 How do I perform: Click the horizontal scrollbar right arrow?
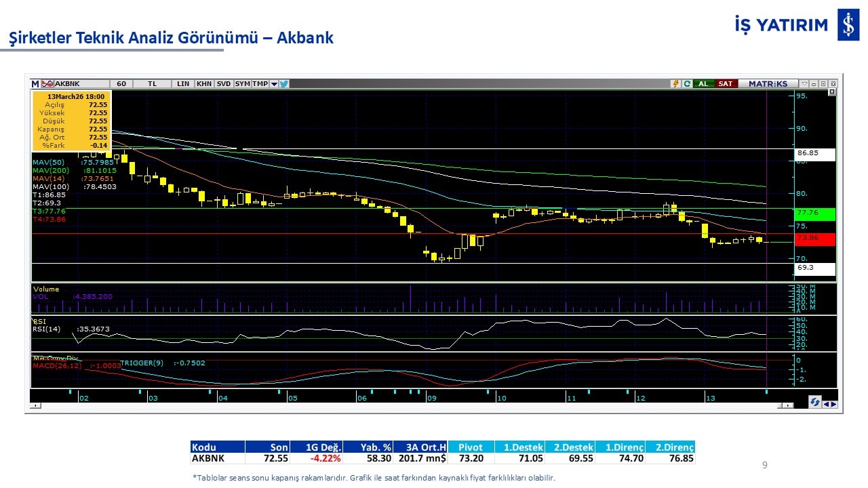[x=789, y=405]
